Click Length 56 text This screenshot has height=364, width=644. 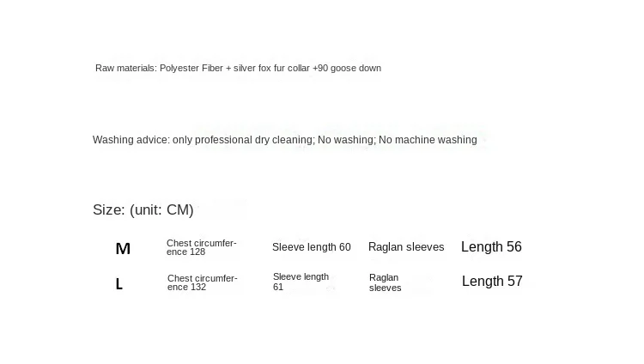[491, 246]
